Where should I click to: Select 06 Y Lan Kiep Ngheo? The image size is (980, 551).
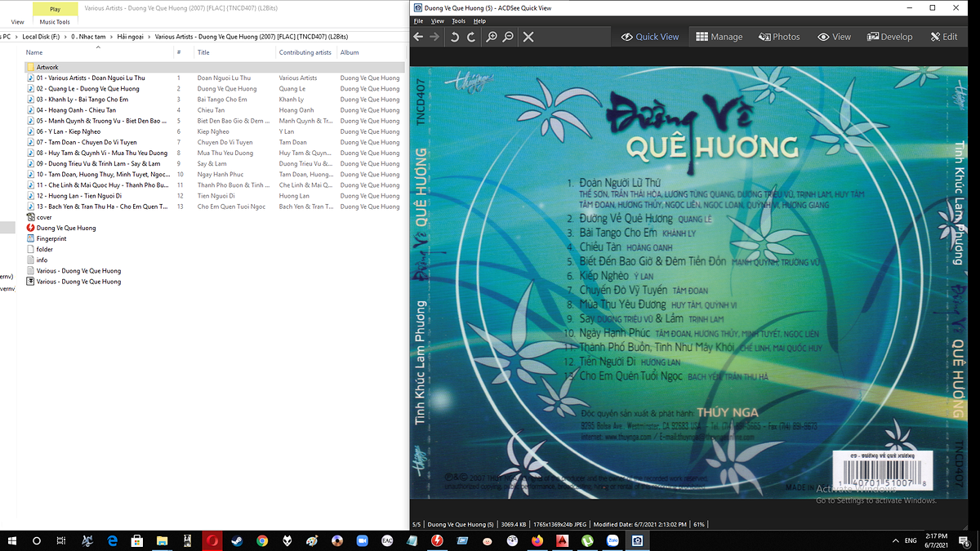point(69,131)
